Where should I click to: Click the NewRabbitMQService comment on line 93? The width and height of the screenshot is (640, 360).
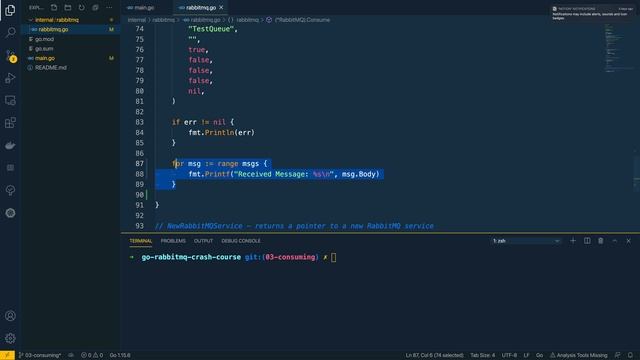pos(294,226)
